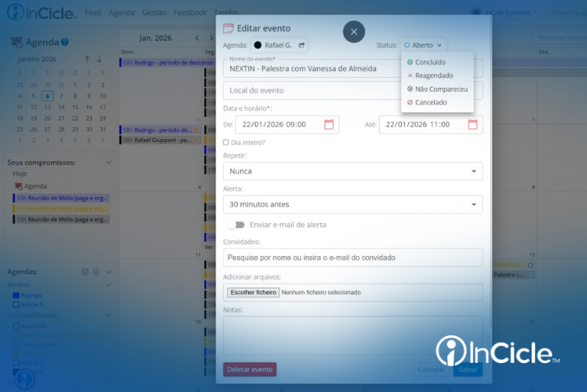Collapse the Minhas agendas group
Screen dimensions: 587x392
point(109,285)
